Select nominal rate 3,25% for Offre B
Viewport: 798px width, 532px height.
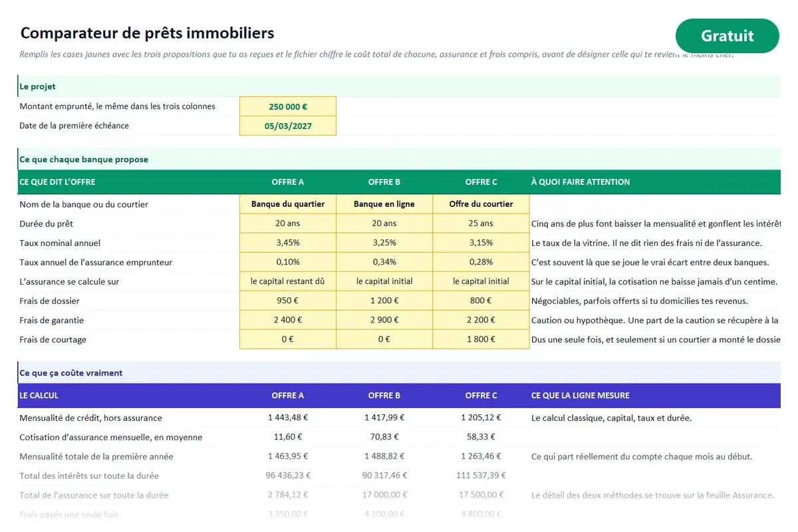coord(384,243)
